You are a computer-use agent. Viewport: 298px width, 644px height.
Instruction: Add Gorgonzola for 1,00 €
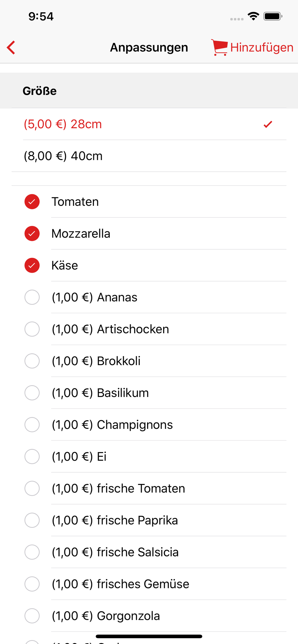[32, 616]
